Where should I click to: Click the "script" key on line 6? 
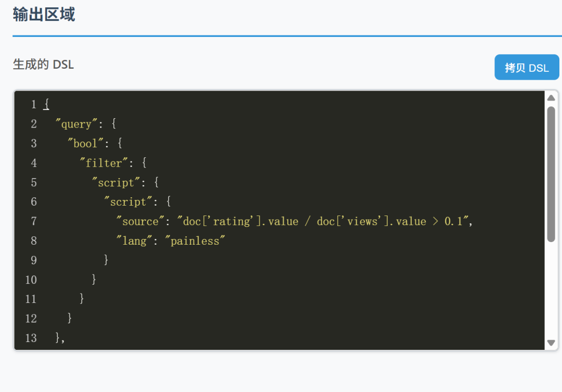[128, 201]
